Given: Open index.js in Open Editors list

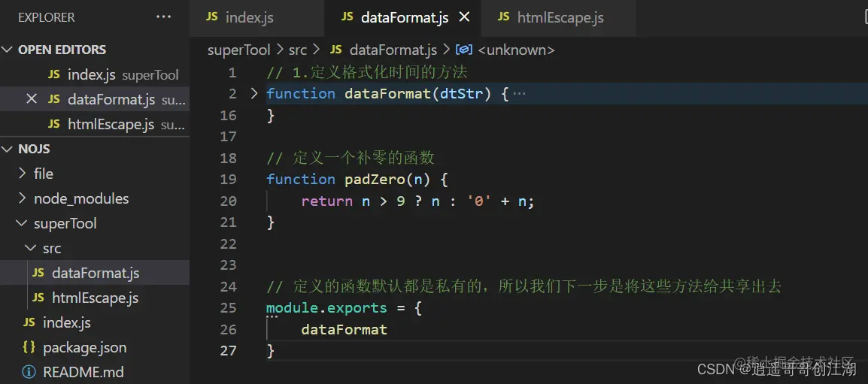Looking at the screenshot, I should click(95, 74).
